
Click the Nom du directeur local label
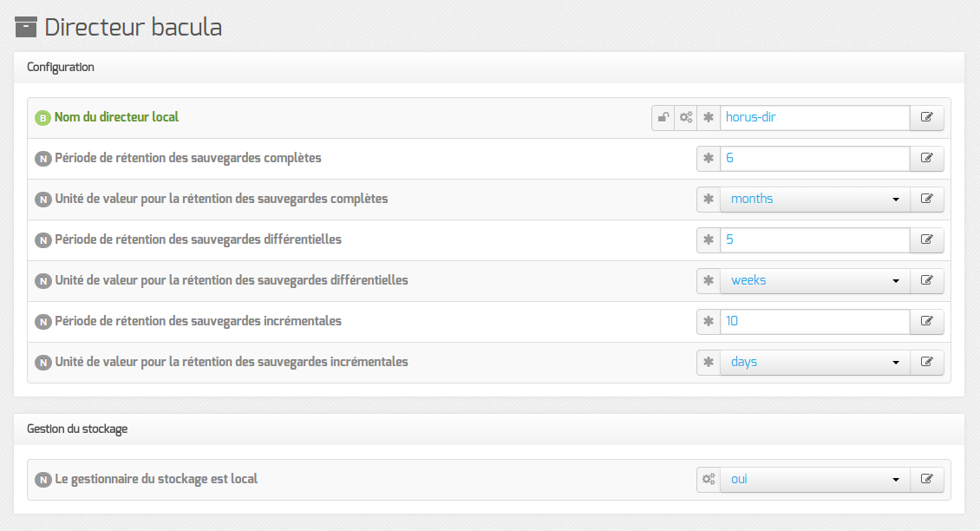116,117
